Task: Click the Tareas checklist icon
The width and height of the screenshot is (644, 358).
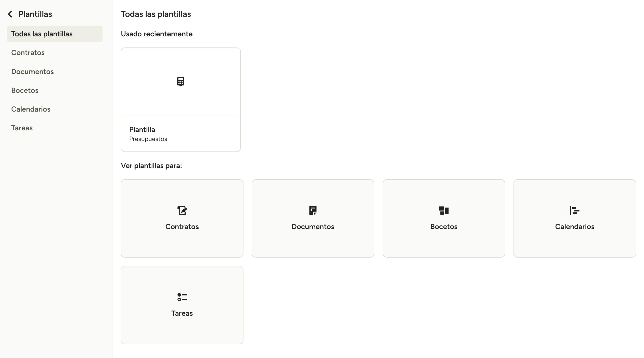Action: [182, 297]
